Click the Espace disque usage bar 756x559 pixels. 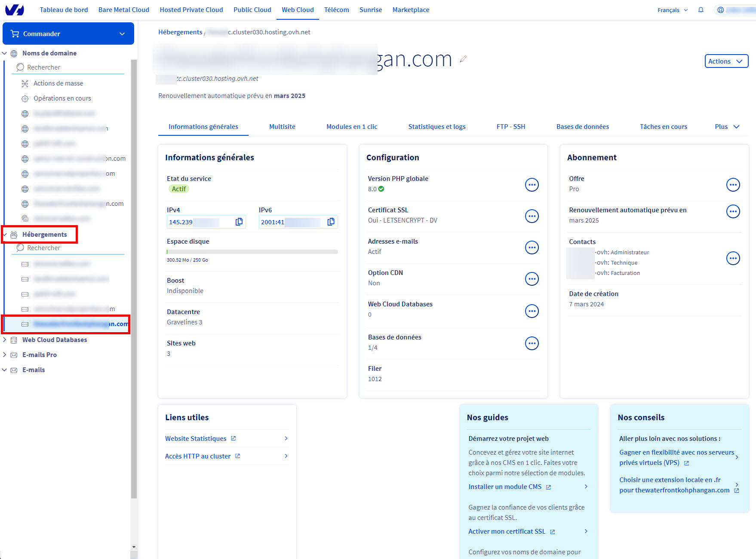(x=252, y=252)
